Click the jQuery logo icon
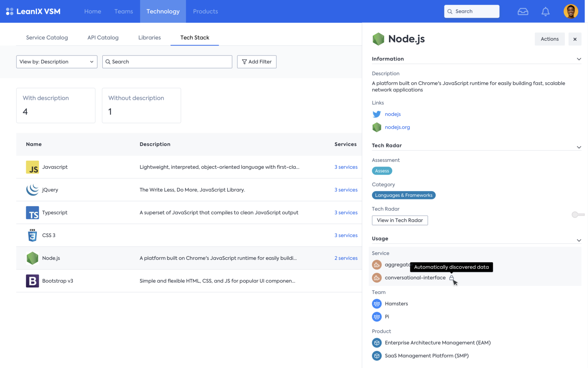588x368 pixels. coord(32,190)
